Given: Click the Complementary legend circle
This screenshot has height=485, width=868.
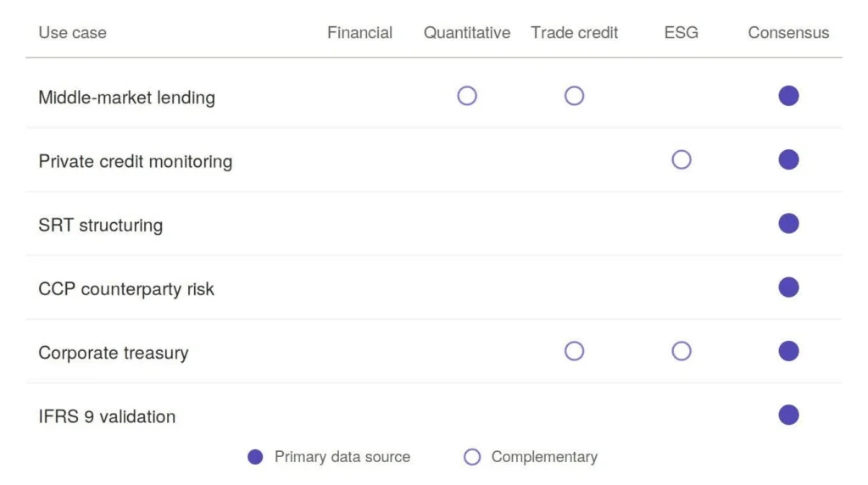Looking at the screenshot, I should [x=472, y=457].
